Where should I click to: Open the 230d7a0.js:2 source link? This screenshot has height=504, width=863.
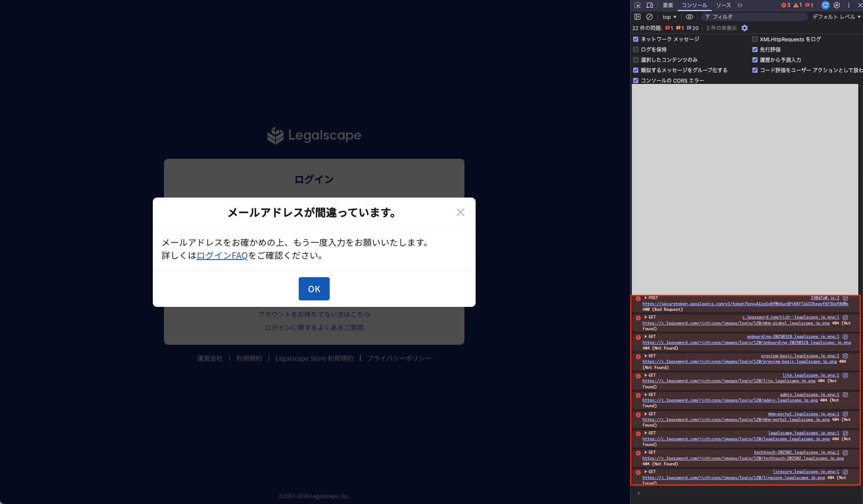coord(825,298)
